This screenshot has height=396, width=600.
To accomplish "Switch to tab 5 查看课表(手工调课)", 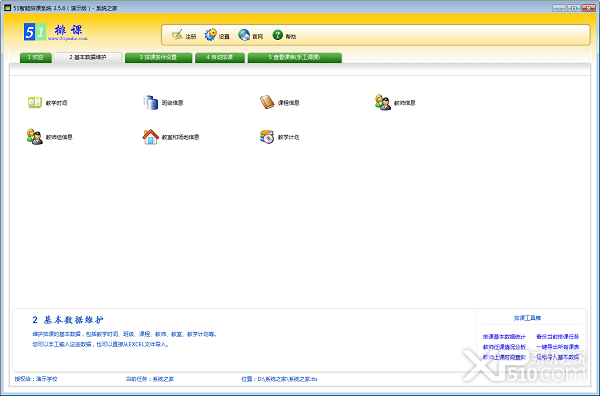I will 295,57.
